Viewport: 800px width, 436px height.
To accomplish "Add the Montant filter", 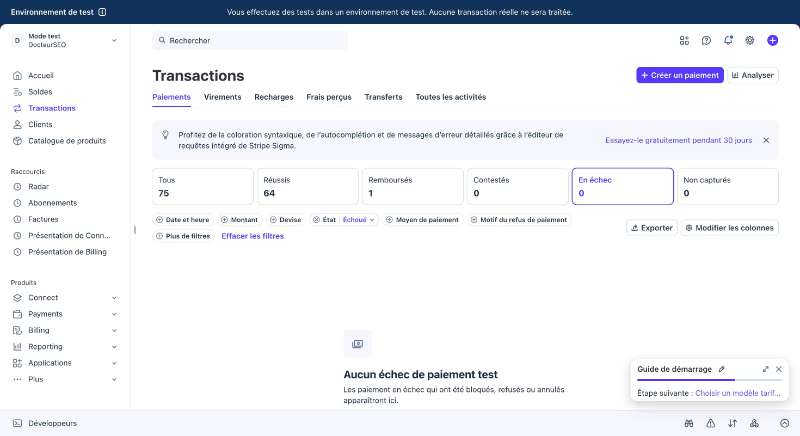I will click(x=239, y=220).
